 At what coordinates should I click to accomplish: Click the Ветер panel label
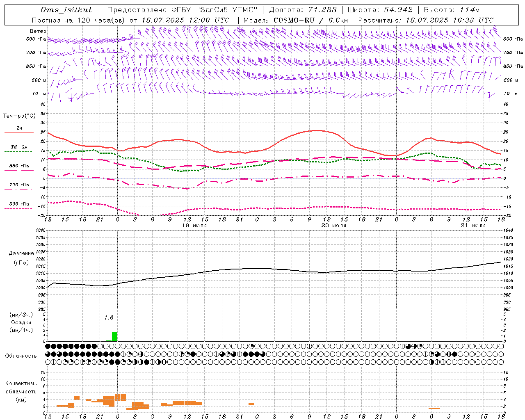pyautogui.click(x=38, y=31)
